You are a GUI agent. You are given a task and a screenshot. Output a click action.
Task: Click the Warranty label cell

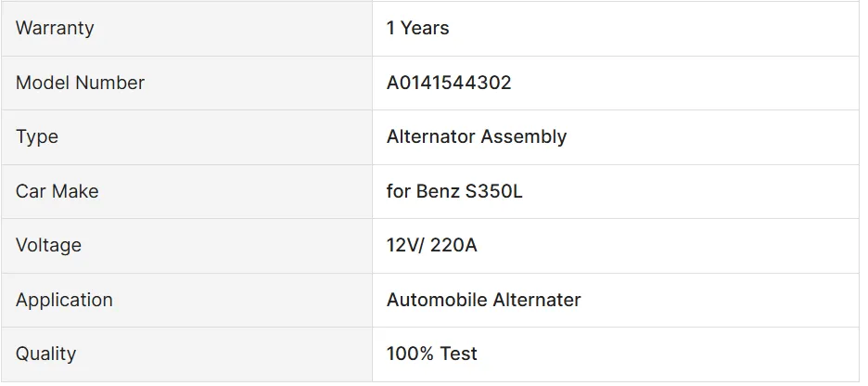[x=55, y=28]
